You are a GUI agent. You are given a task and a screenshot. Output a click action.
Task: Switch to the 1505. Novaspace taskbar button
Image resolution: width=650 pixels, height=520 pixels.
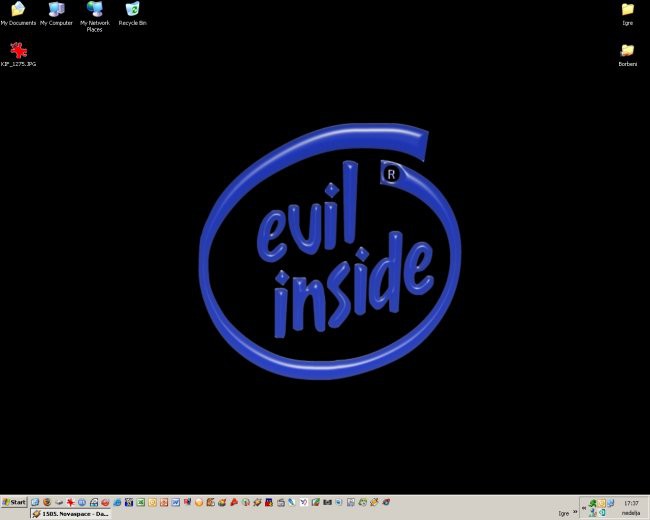[70, 514]
